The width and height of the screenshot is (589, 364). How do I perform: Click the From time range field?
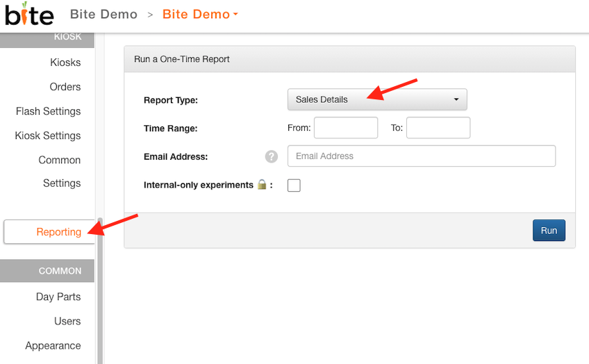(345, 128)
